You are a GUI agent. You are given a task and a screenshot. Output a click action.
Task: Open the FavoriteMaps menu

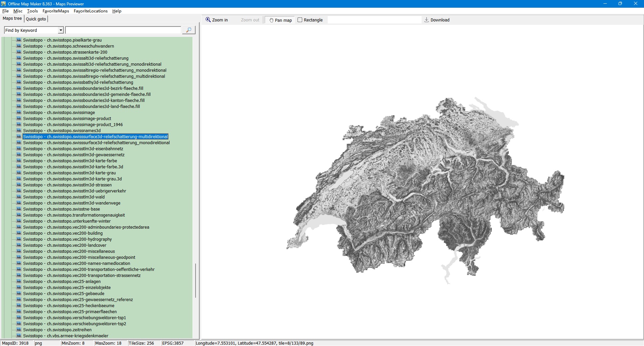point(56,11)
